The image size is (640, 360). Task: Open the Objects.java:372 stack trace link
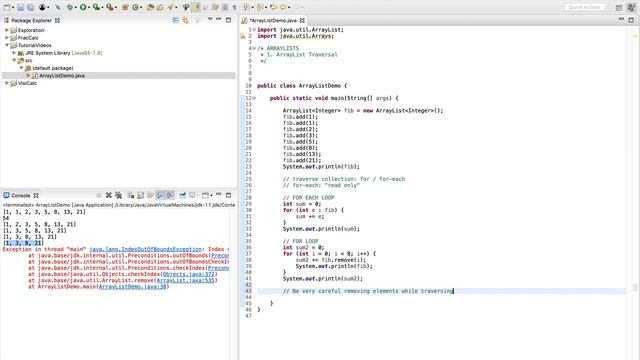189,274
